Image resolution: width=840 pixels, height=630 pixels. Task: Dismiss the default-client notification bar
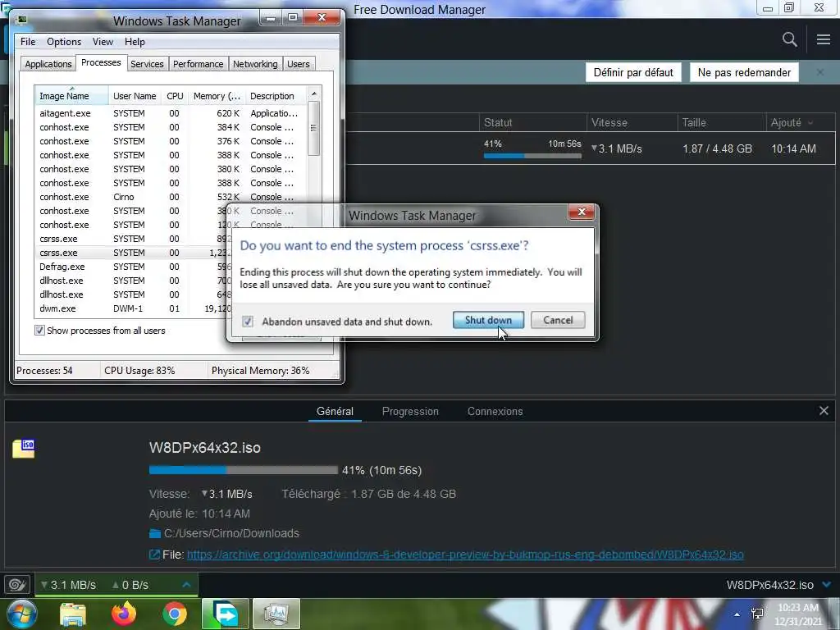point(819,72)
